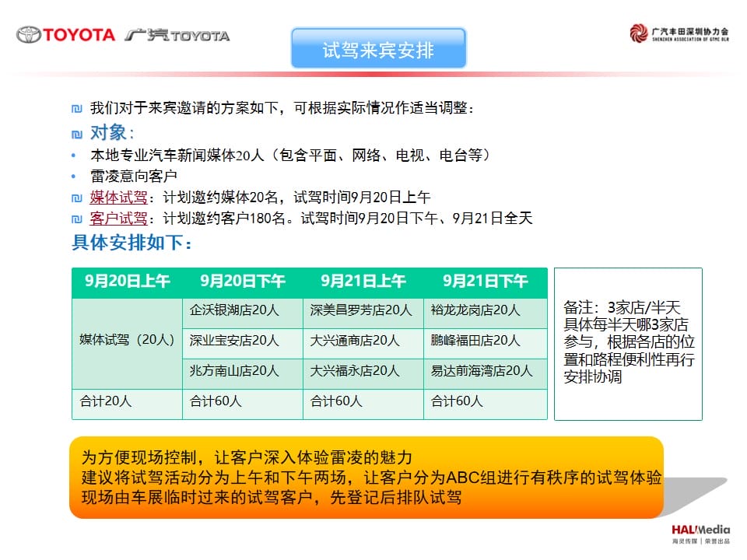Select the 易达前海湾店20人 cell
Image resolution: width=747 pixels, height=560 pixels.
coord(485,374)
